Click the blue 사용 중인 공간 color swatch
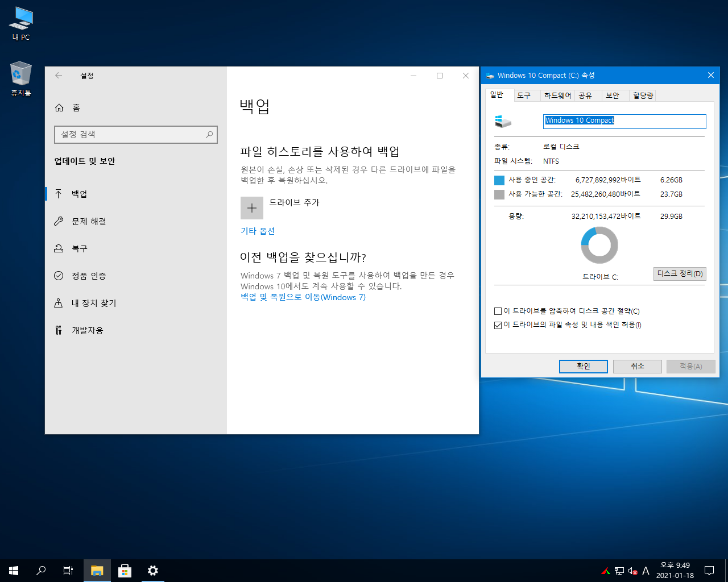Image resolution: width=728 pixels, height=582 pixels. click(x=499, y=180)
